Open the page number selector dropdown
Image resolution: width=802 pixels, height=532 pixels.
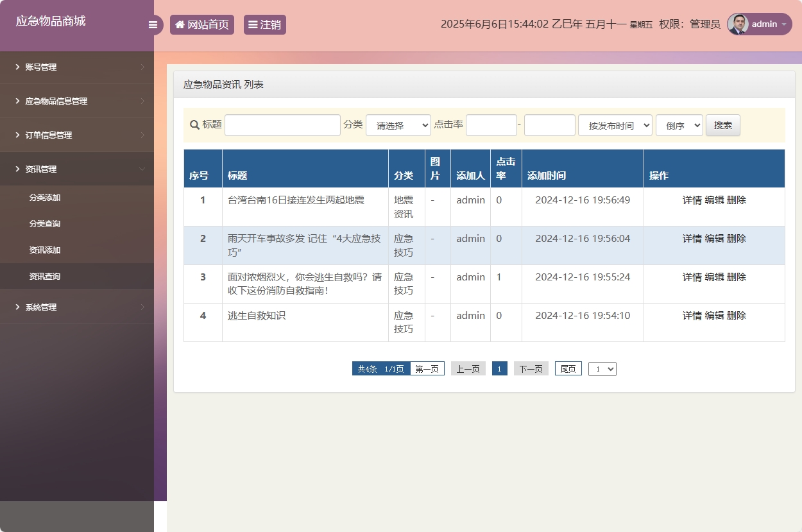602,368
